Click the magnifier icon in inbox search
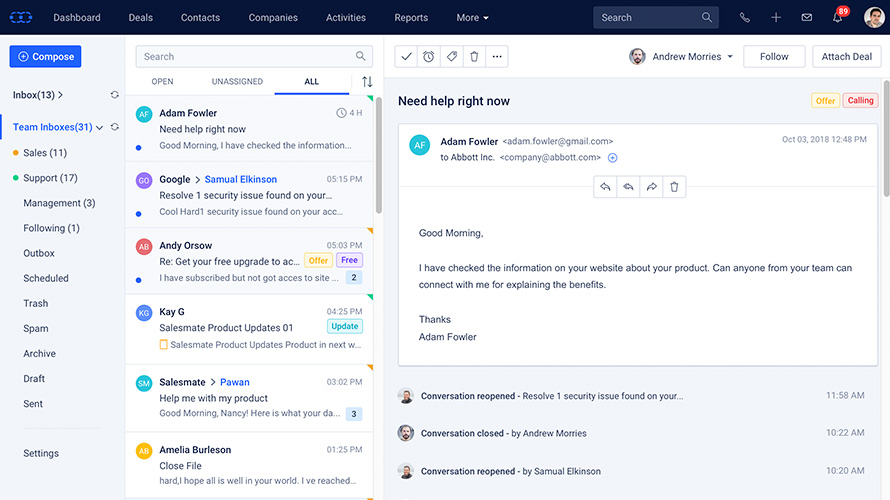 pyautogui.click(x=360, y=56)
